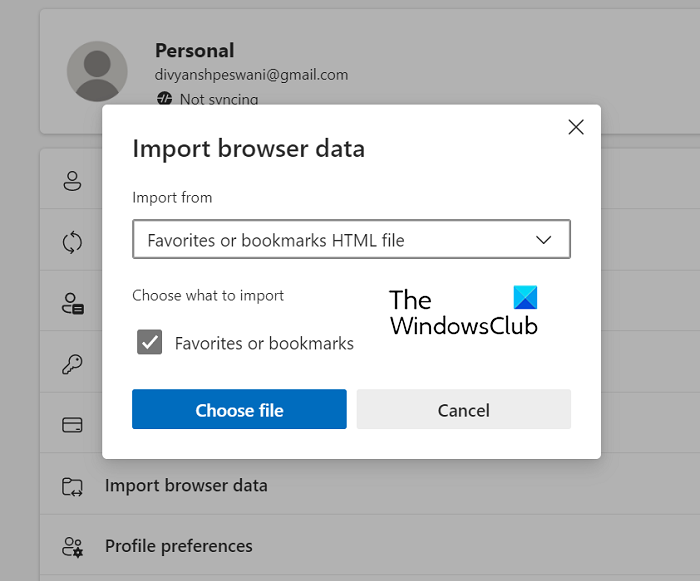The width and height of the screenshot is (700, 581).
Task: Open the Import from dropdown list
Action: 351,240
